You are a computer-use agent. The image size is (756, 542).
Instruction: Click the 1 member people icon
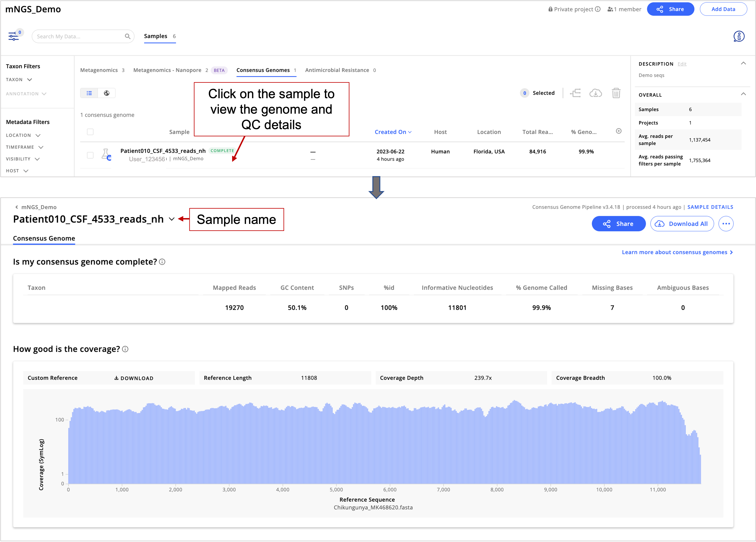[610, 9]
